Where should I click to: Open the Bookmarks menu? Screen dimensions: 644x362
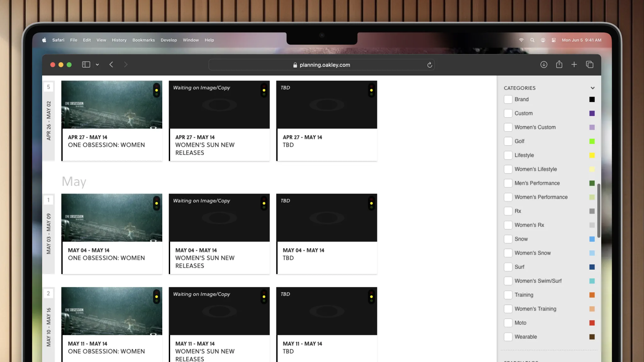pyautogui.click(x=143, y=40)
